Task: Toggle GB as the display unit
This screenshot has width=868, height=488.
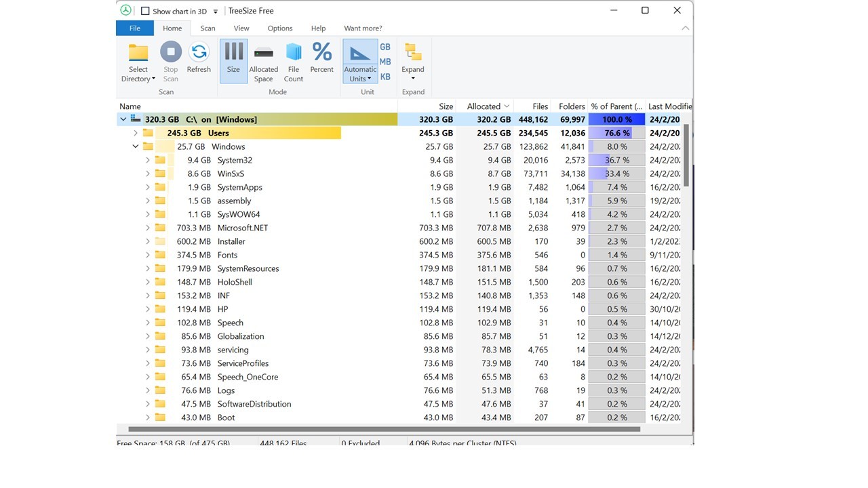Action: coord(385,46)
